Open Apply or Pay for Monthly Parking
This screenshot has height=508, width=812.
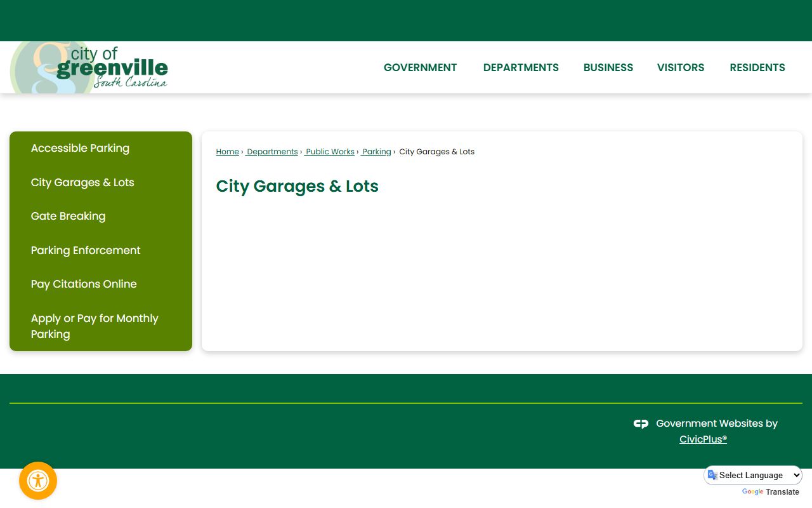[101, 326]
